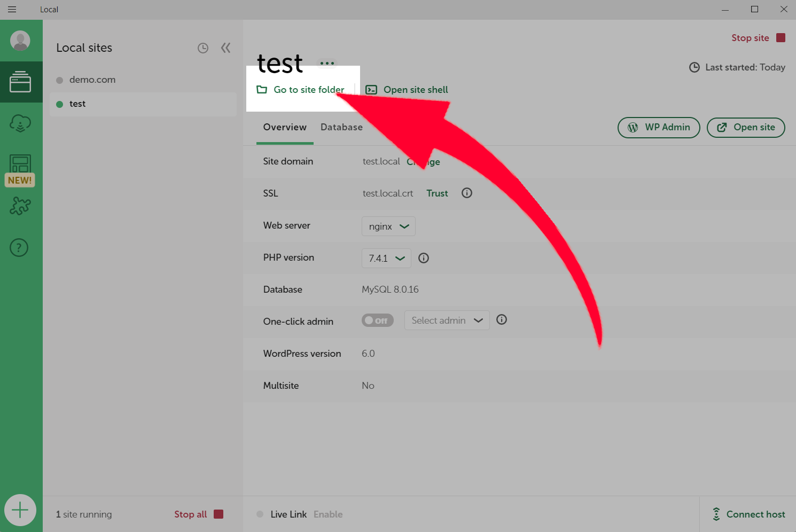The image size is (796, 532).
Task: Click the Last started: Today text
Action: tap(745, 67)
